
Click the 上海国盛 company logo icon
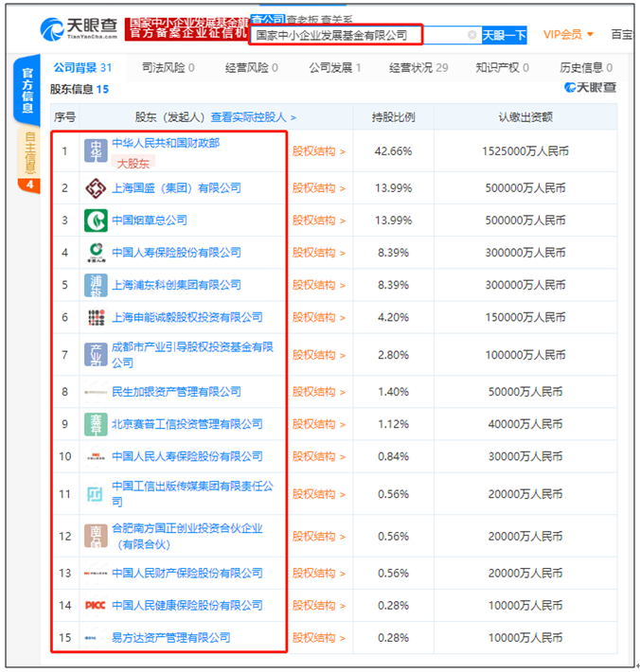pos(96,188)
